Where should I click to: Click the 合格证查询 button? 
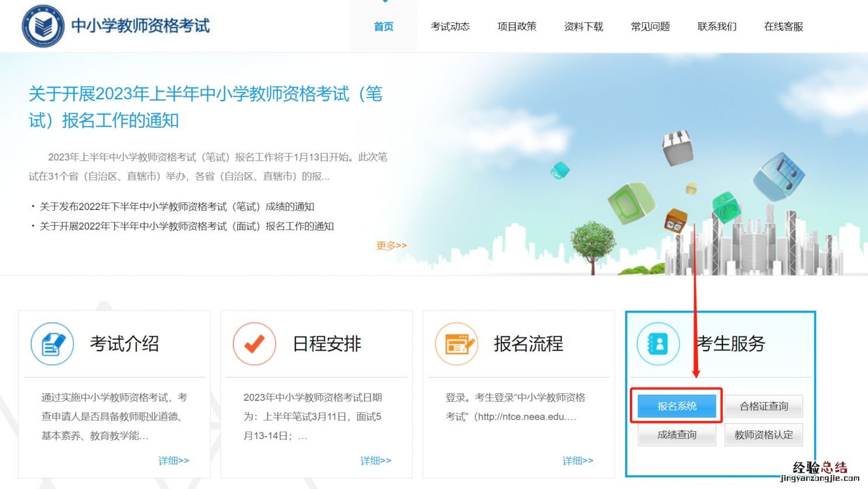tap(764, 406)
